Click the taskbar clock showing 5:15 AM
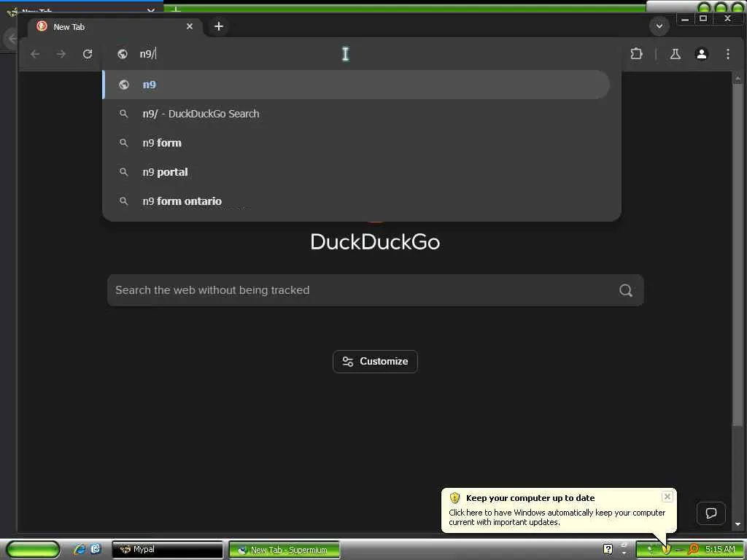The height and width of the screenshot is (560, 747). pos(720,549)
